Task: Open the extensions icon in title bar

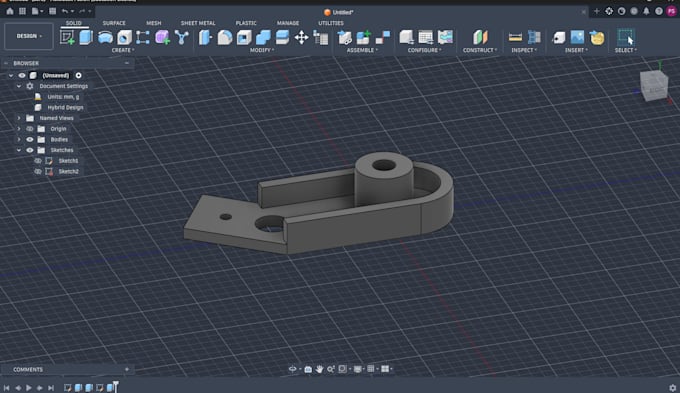Action: pyautogui.click(x=609, y=11)
